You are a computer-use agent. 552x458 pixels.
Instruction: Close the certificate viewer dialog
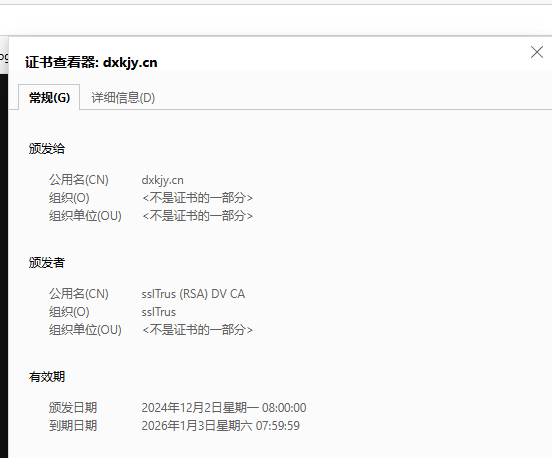tap(537, 52)
